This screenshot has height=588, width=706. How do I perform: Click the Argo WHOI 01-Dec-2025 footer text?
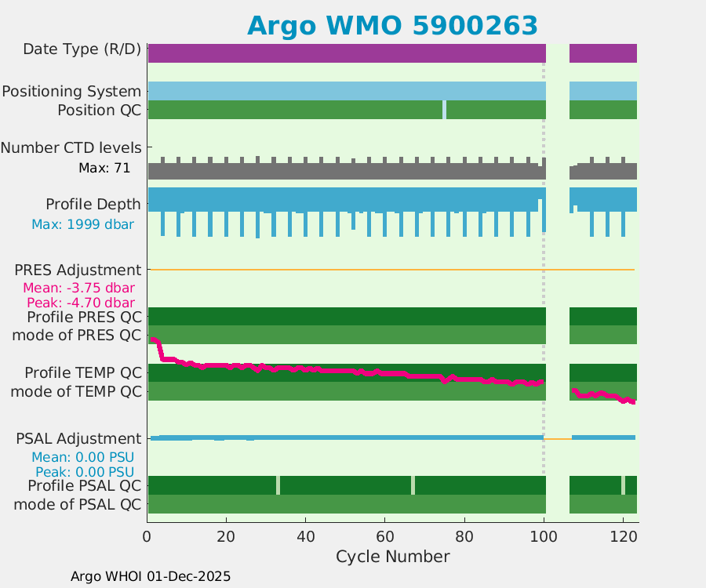(151, 576)
